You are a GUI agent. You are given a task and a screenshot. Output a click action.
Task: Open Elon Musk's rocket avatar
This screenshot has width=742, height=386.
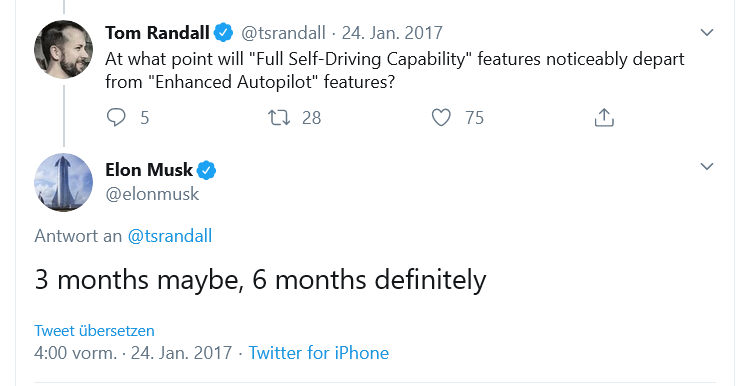tap(63, 183)
